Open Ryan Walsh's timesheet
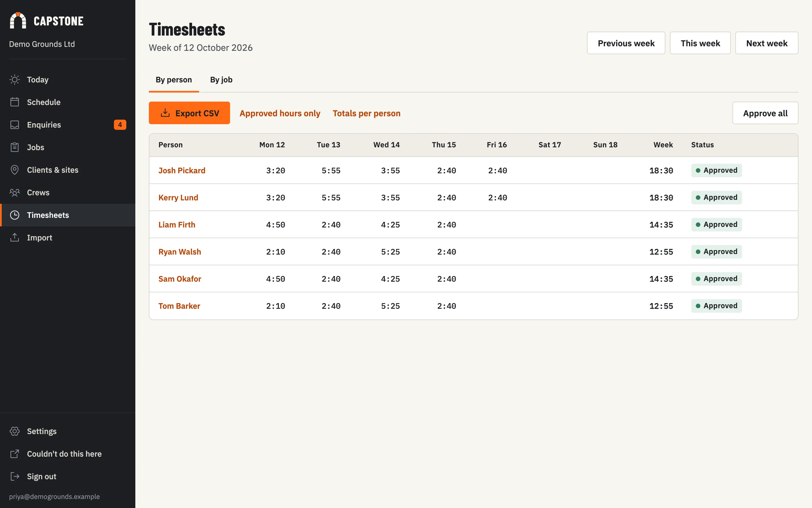812x508 pixels. (x=180, y=252)
